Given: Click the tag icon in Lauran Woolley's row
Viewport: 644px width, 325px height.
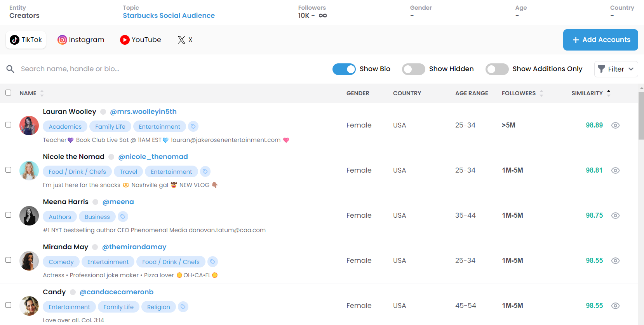Looking at the screenshot, I should [193, 126].
